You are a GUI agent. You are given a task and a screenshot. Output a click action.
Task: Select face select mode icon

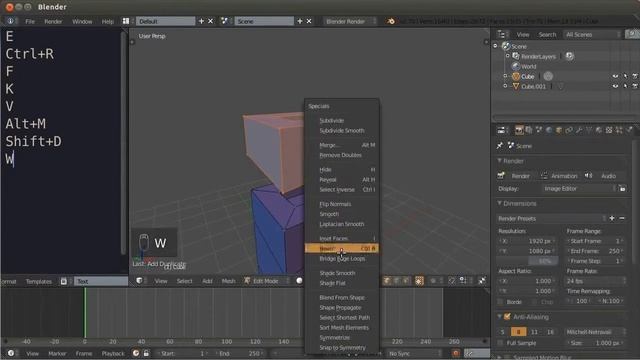click(x=406, y=281)
